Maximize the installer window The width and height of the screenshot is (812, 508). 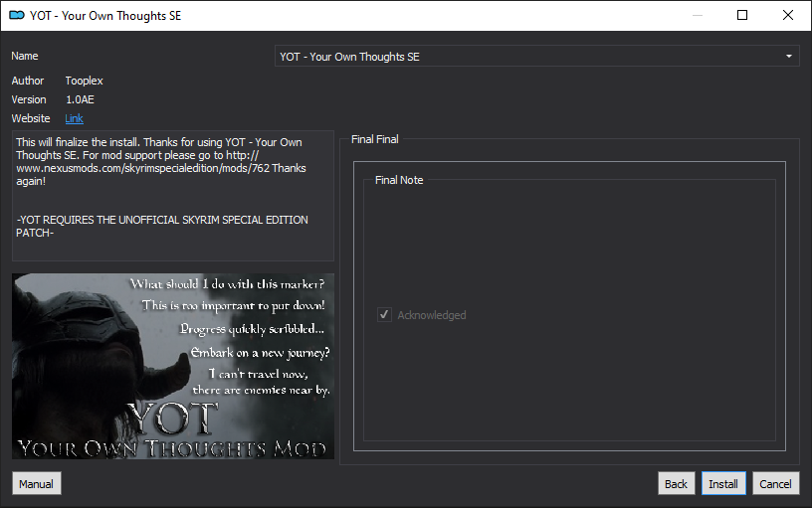[742, 15]
